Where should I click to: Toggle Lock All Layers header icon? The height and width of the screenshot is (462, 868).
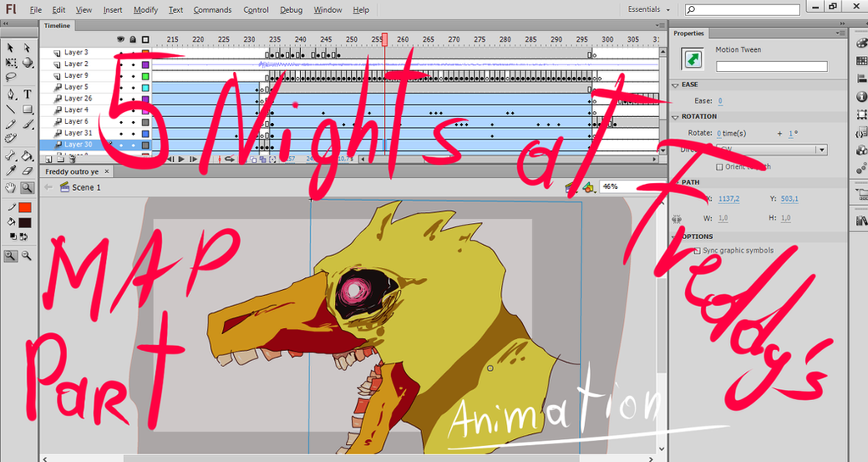(133, 39)
